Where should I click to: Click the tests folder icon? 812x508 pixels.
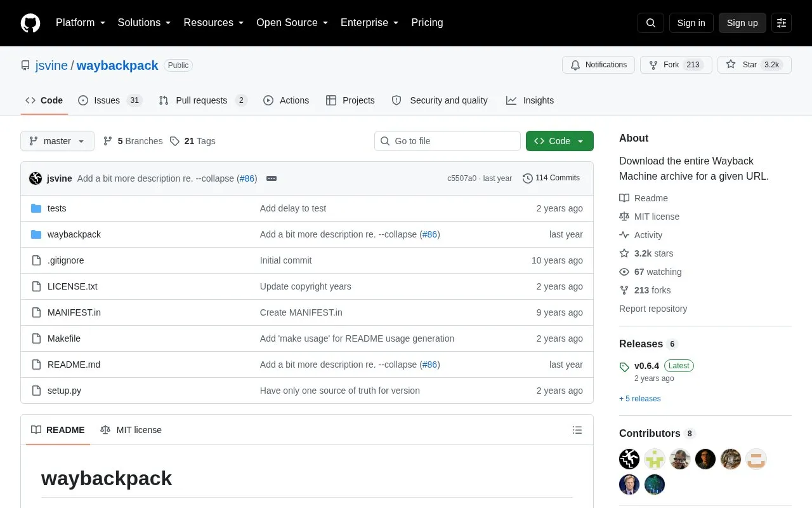click(x=36, y=208)
